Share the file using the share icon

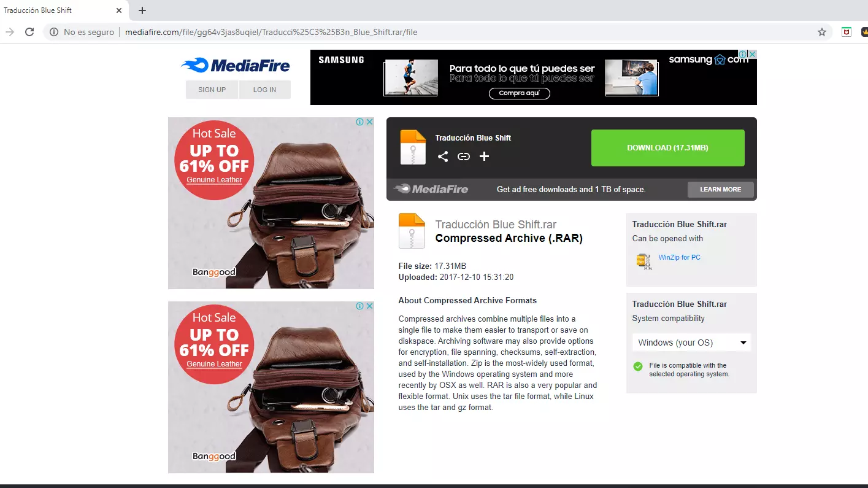coord(443,157)
